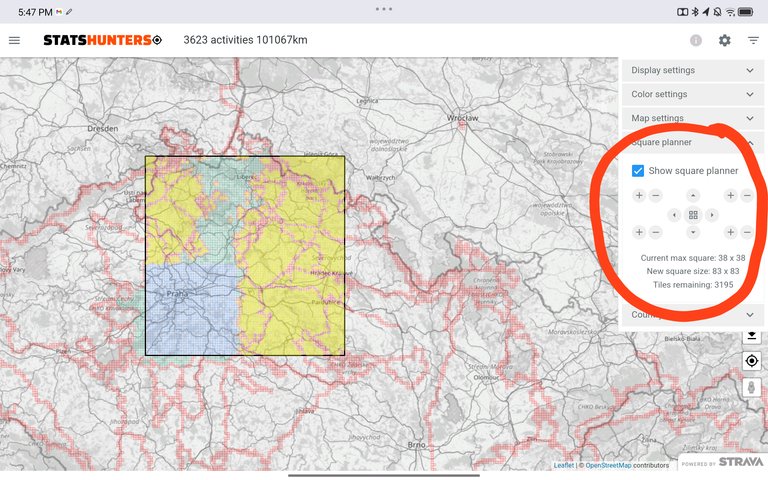Viewport: 768px width, 480px height.
Task: Expand Display settings panel
Action: (691, 70)
